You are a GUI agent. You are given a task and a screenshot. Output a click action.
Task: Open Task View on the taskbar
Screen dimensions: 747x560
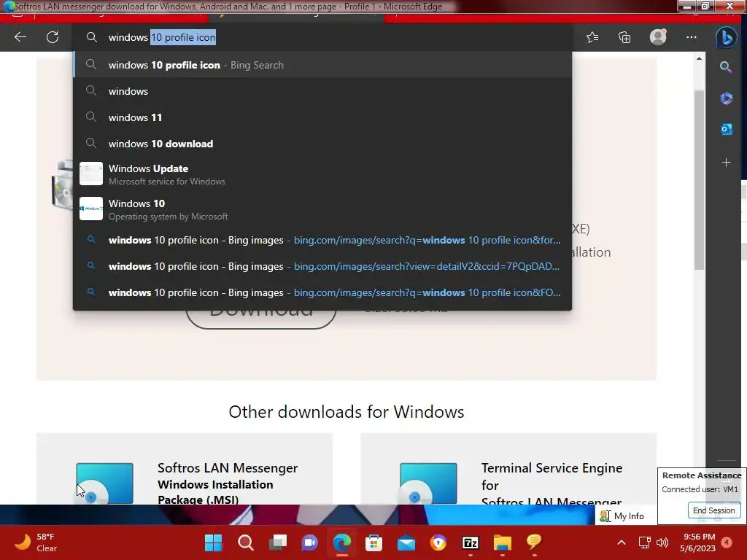278,542
